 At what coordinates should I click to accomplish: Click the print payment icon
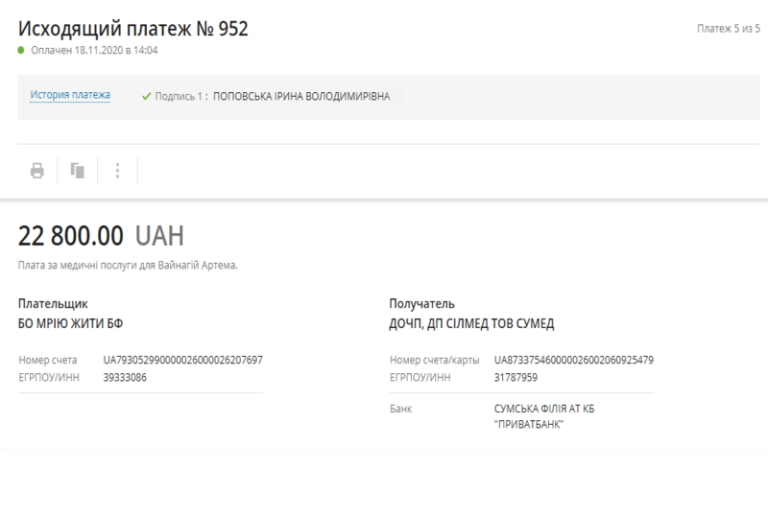[37, 171]
